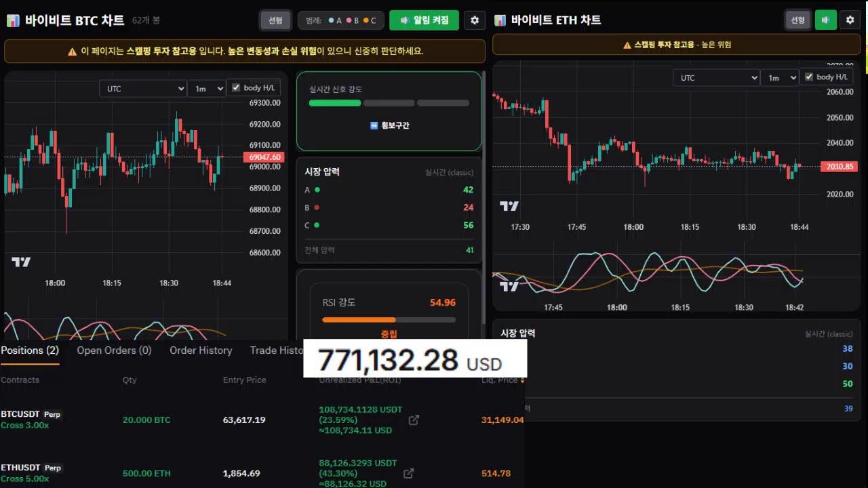Sort by Liq. Price arrow icon
The height and width of the screenshot is (488, 868).
(x=521, y=380)
